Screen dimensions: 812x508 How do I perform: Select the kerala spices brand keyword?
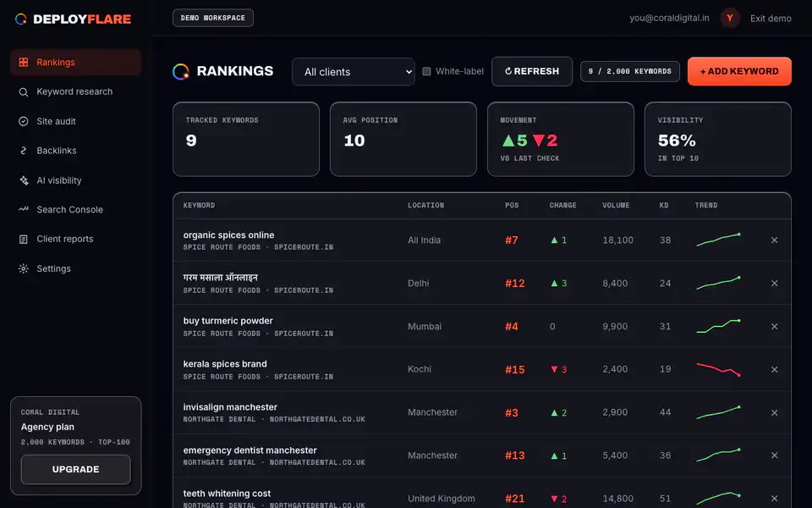pyautogui.click(x=225, y=364)
